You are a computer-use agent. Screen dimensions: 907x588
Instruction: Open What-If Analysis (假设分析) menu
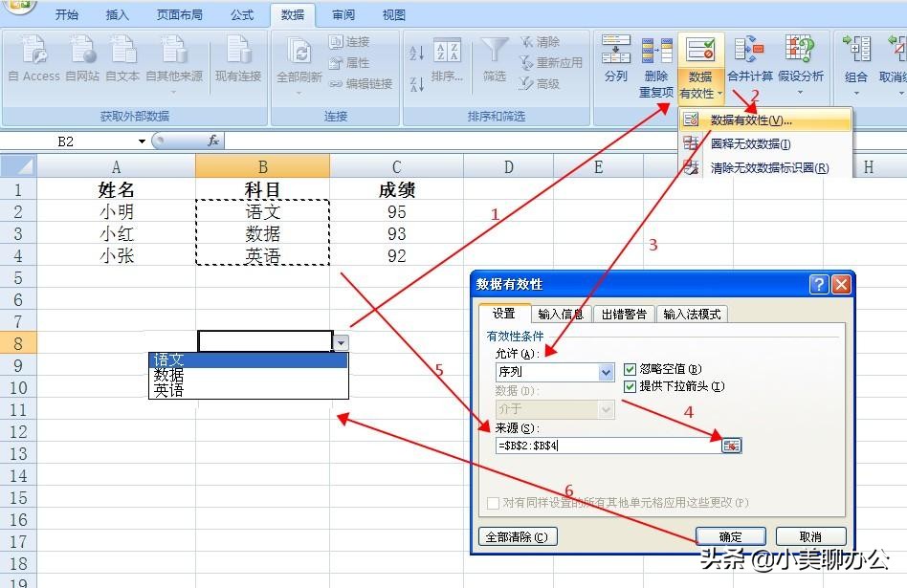click(x=801, y=64)
